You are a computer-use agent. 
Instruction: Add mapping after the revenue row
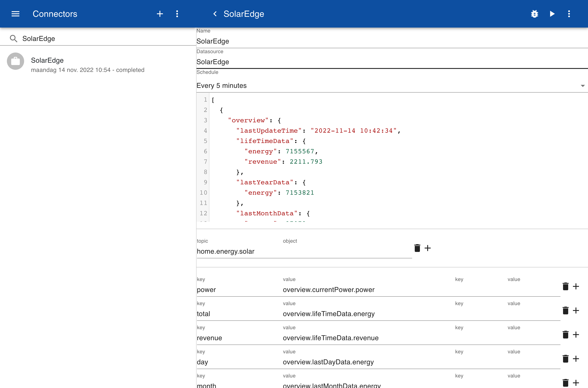(576, 335)
